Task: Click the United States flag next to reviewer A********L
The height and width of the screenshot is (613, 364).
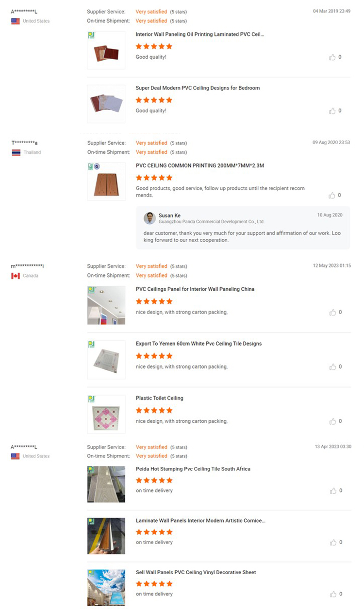Action: (x=15, y=20)
